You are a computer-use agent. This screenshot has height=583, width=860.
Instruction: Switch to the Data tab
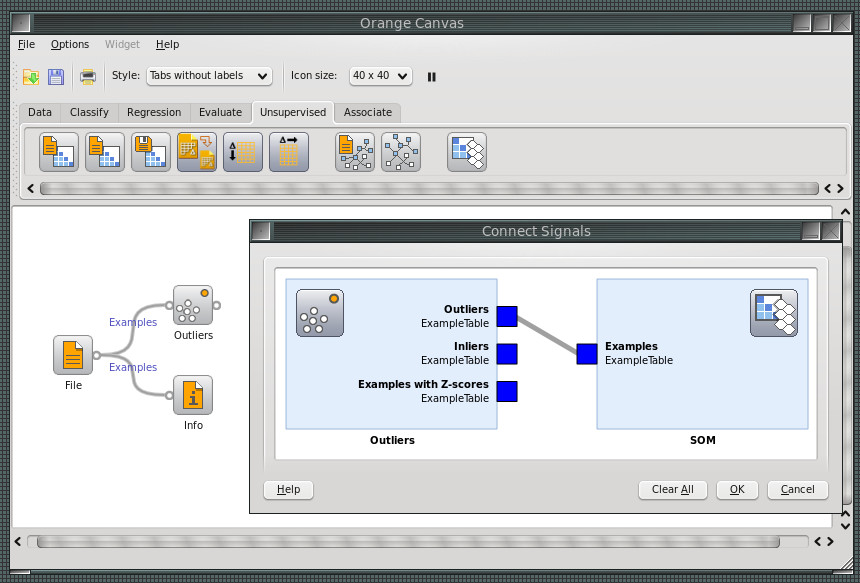[40, 112]
